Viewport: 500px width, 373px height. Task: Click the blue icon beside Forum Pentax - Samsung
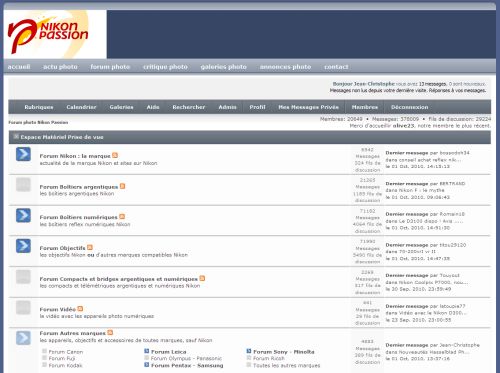coord(146,365)
